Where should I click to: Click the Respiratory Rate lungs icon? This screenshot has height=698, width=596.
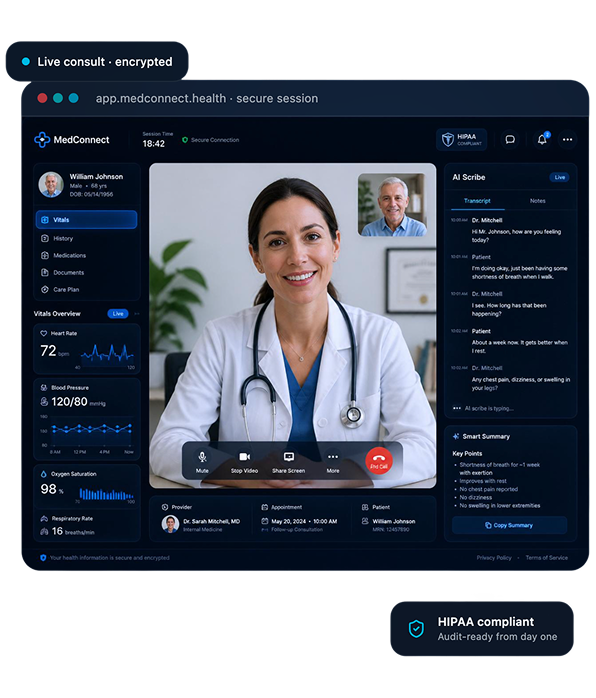click(x=44, y=519)
